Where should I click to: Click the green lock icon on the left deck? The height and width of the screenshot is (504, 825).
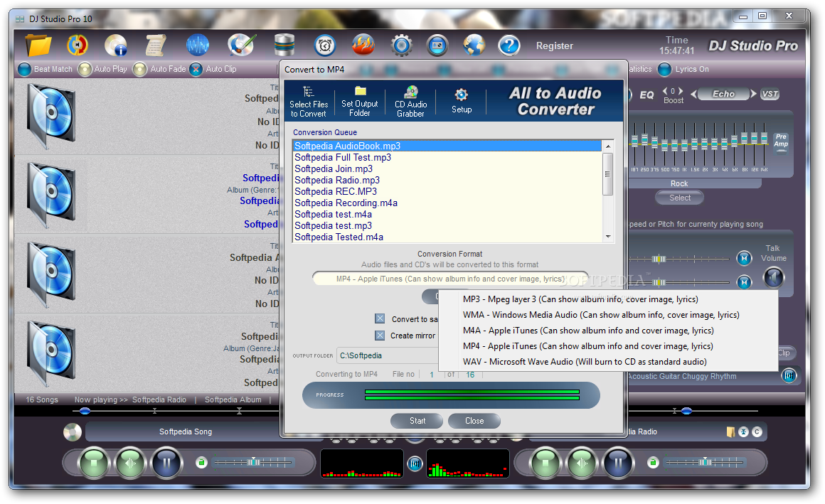pos(201,463)
